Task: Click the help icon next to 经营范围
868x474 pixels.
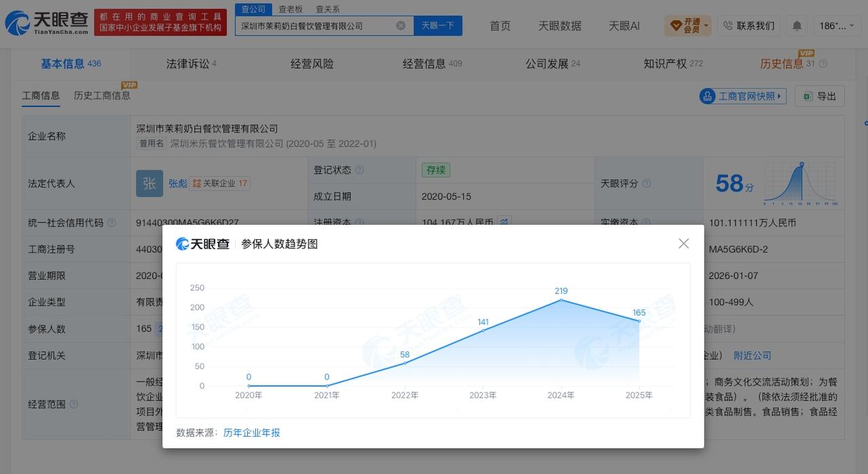Action: 73,404
